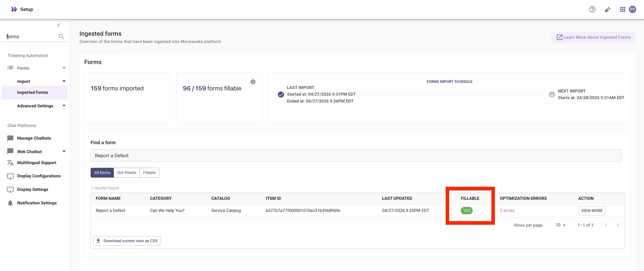This screenshot has height=271, width=644.
Task: Click the Last Import checkmark status icon
Action: pos(281,94)
